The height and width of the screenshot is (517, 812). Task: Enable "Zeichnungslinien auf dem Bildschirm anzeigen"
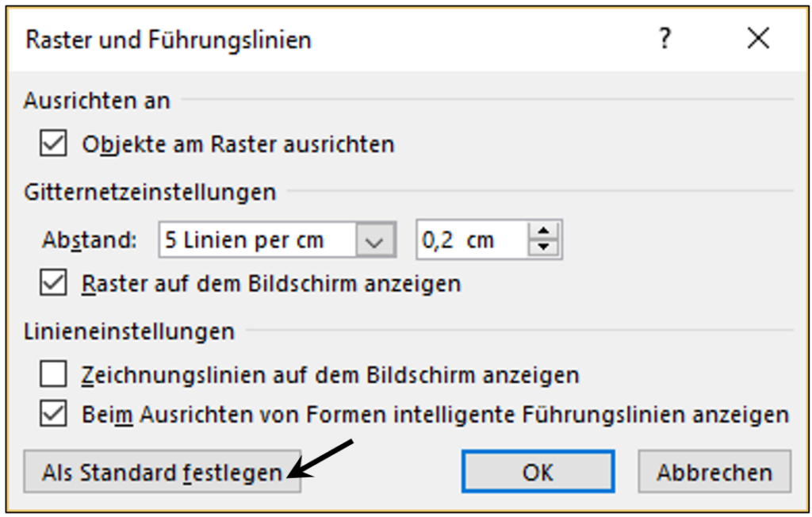click(55, 373)
